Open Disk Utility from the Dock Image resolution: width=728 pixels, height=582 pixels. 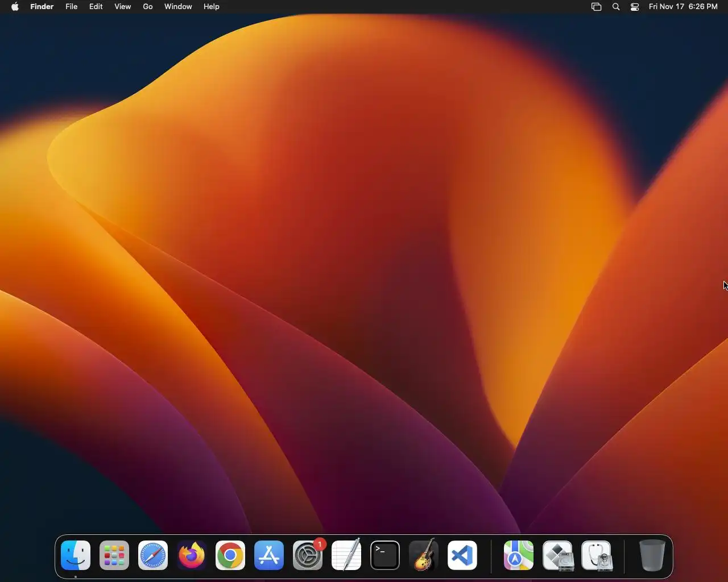click(x=597, y=555)
